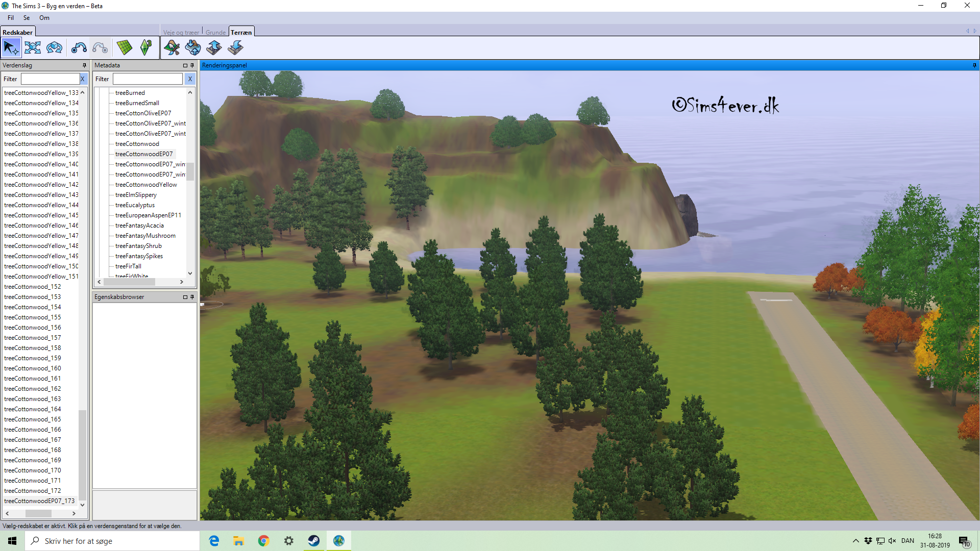Activate the move object tool
The width and height of the screenshot is (980, 551).
(x=33, y=48)
